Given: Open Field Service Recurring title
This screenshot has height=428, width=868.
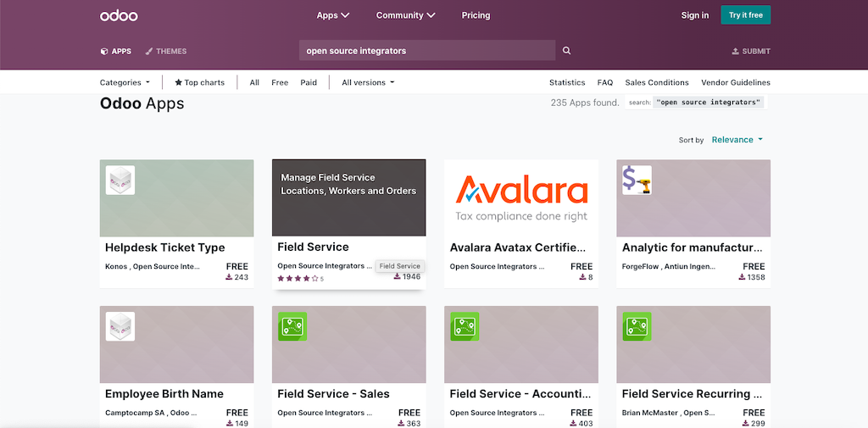Looking at the screenshot, I should point(693,394).
